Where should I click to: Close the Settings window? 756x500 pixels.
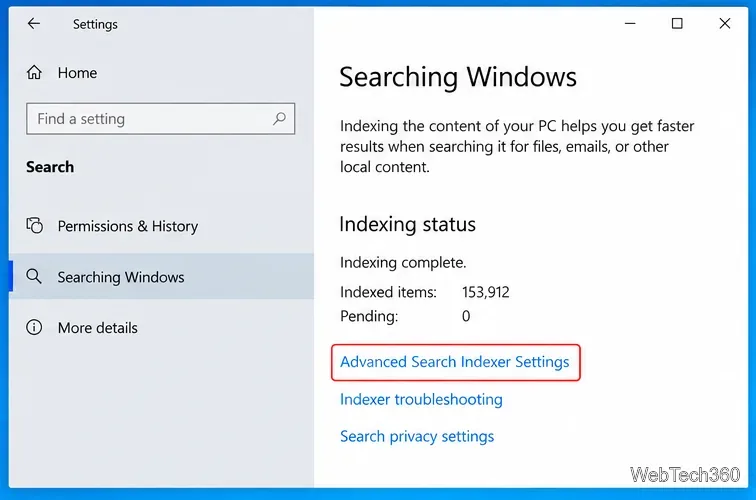(725, 23)
